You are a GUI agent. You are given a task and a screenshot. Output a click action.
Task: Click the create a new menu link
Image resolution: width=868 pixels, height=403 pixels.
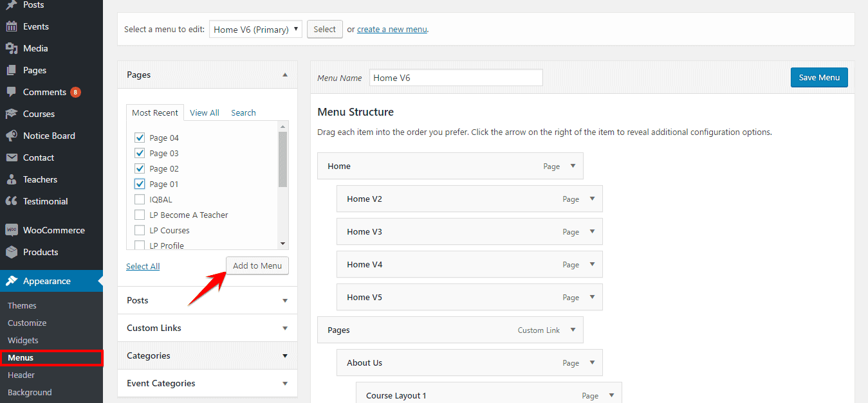(392, 29)
